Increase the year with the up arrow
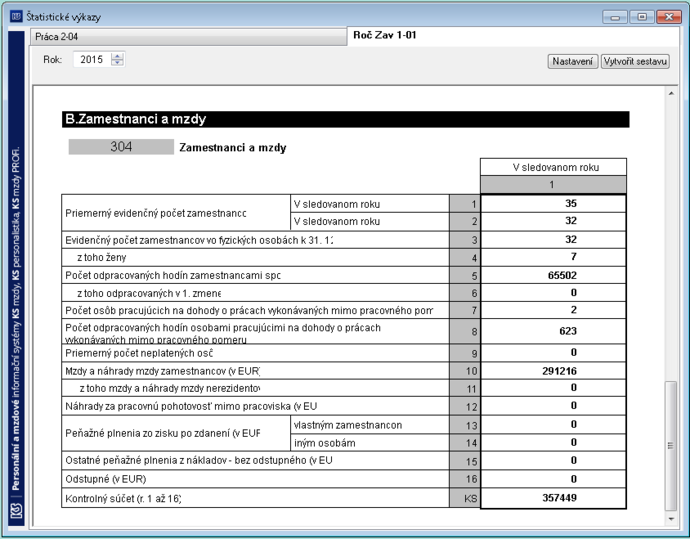 [117, 56]
